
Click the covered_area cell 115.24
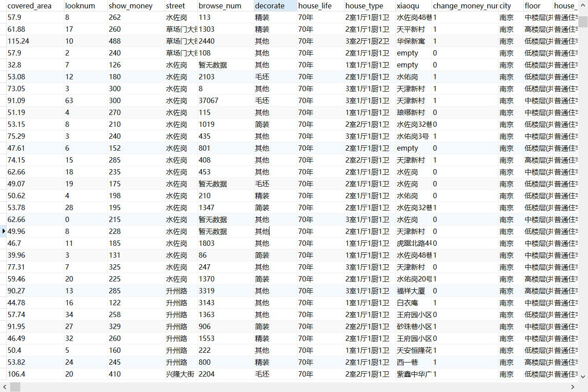point(35,41)
